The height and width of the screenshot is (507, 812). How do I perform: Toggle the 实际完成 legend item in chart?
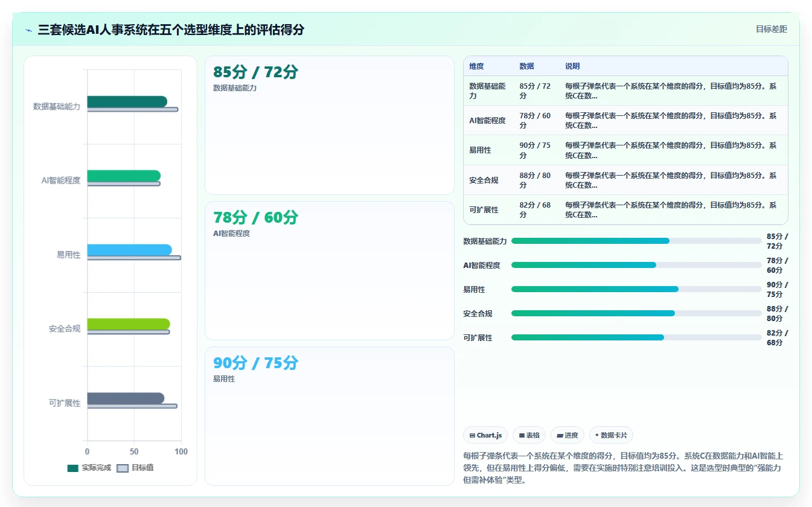click(x=89, y=468)
